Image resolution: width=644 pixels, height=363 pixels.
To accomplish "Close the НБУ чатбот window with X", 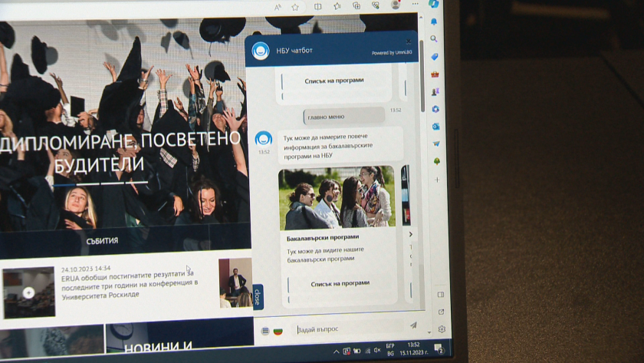I will click(408, 41).
